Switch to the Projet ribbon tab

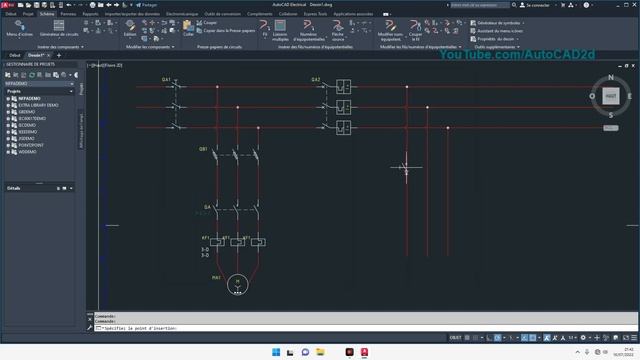pyautogui.click(x=28, y=14)
